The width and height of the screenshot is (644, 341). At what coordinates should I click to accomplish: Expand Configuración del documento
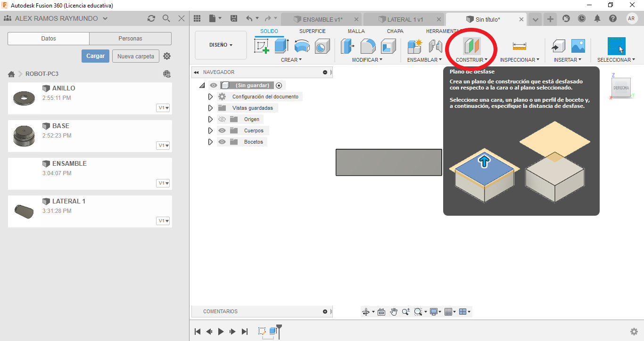pyautogui.click(x=210, y=97)
